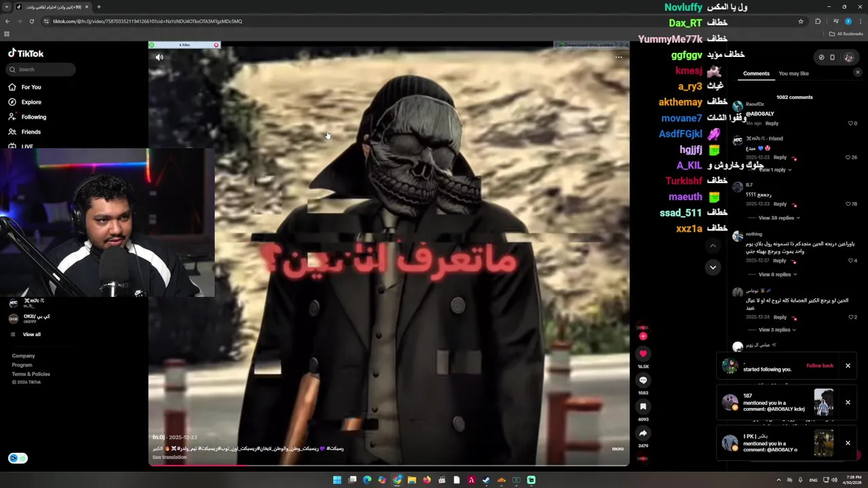The height and width of the screenshot is (488, 868).
Task: Expand View 38 replies
Action: point(778,218)
